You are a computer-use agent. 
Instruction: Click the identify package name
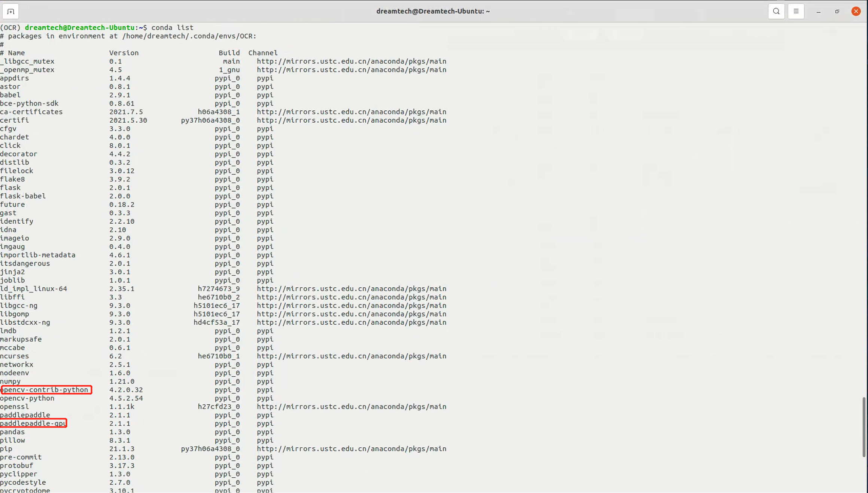pos(17,221)
